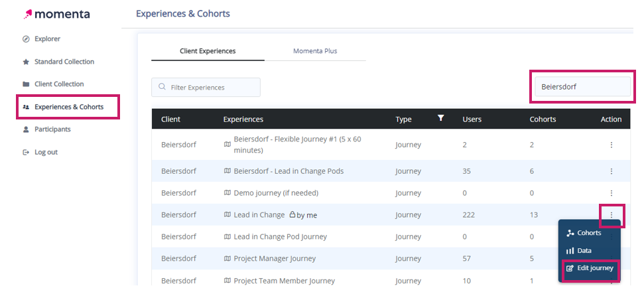Image resolution: width=644 pixels, height=300 pixels.
Task: Select the Beiersdorf - Lead in Change Pods row
Action: pyautogui.click(x=391, y=171)
